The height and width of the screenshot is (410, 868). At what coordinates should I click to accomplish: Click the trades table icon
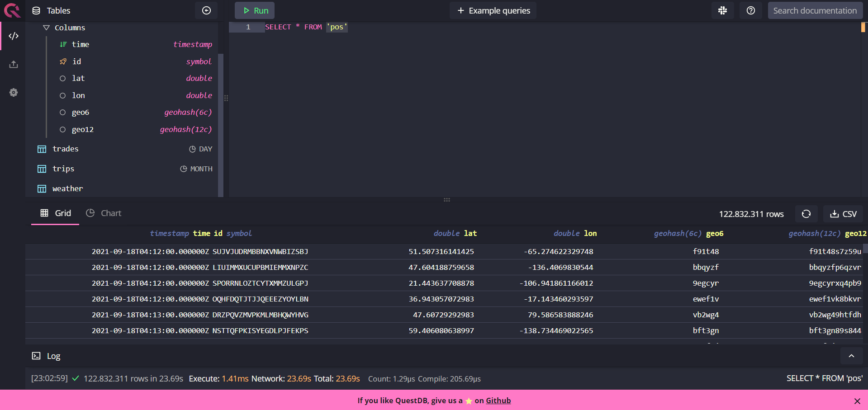[42, 149]
